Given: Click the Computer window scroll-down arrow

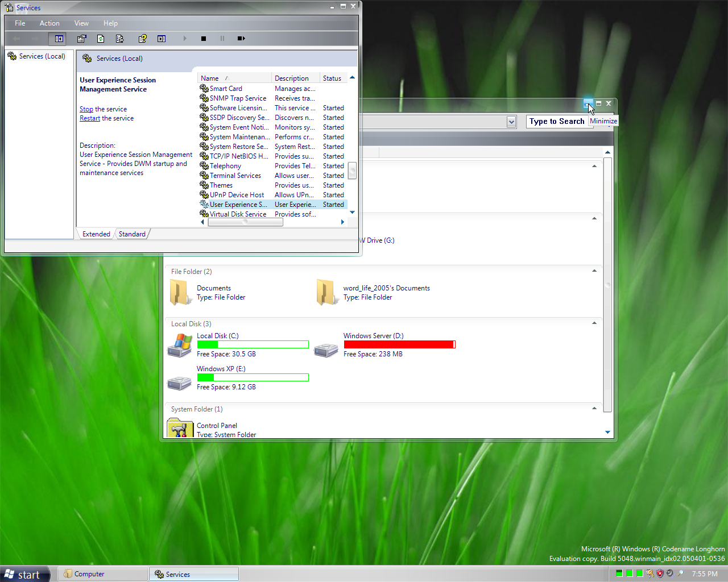Looking at the screenshot, I should [x=607, y=433].
